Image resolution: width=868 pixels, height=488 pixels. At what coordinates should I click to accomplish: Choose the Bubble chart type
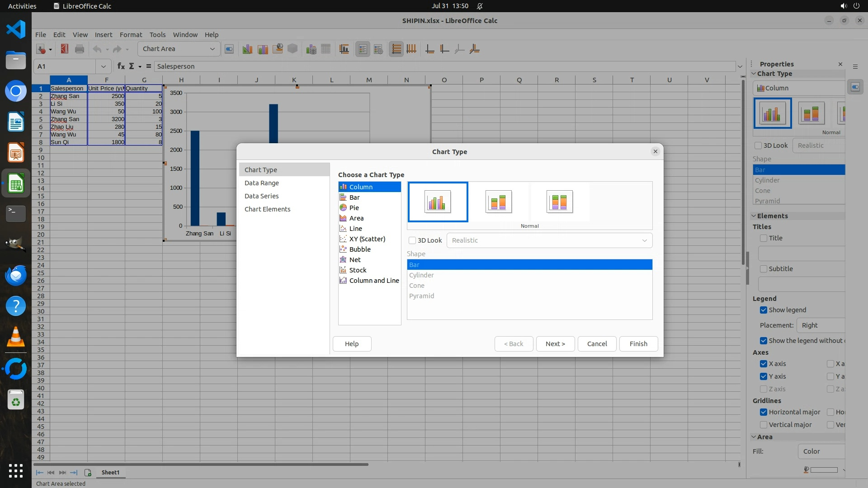359,249
